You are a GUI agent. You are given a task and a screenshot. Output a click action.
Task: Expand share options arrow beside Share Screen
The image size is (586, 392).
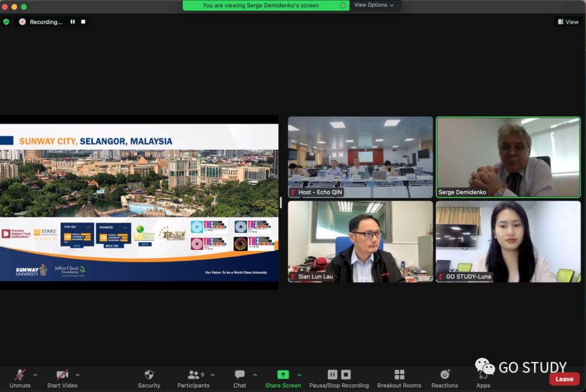tap(299, 375)
